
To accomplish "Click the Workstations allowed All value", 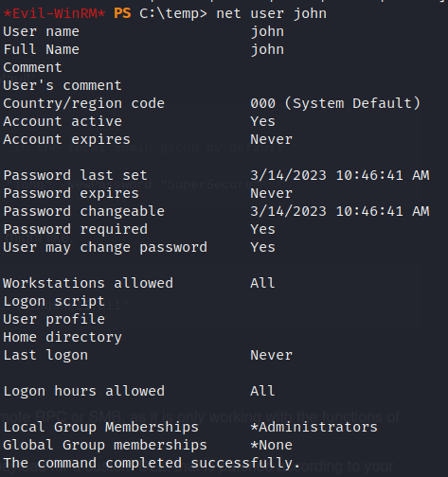I will coord(262,283).
